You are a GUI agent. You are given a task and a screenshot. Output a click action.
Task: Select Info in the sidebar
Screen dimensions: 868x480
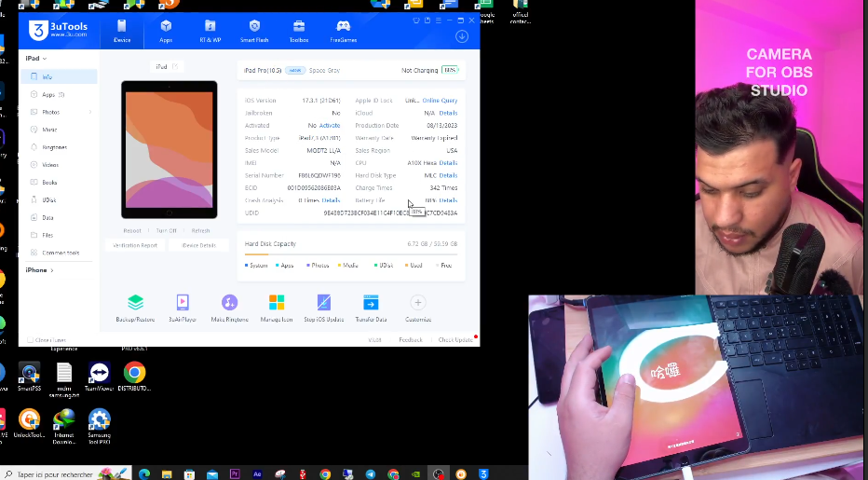[x=60, y=76]
